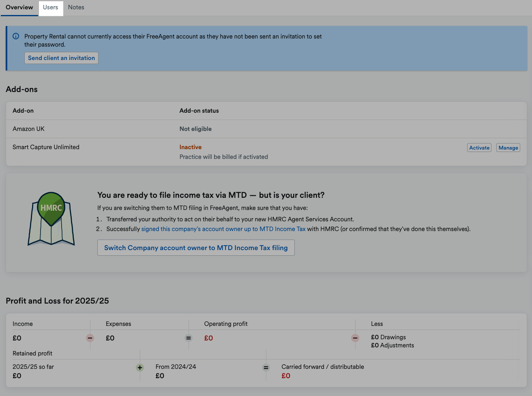Manage Smart Capture Unlimited add-on
The image size is (532, 396).
click(508, 148)
